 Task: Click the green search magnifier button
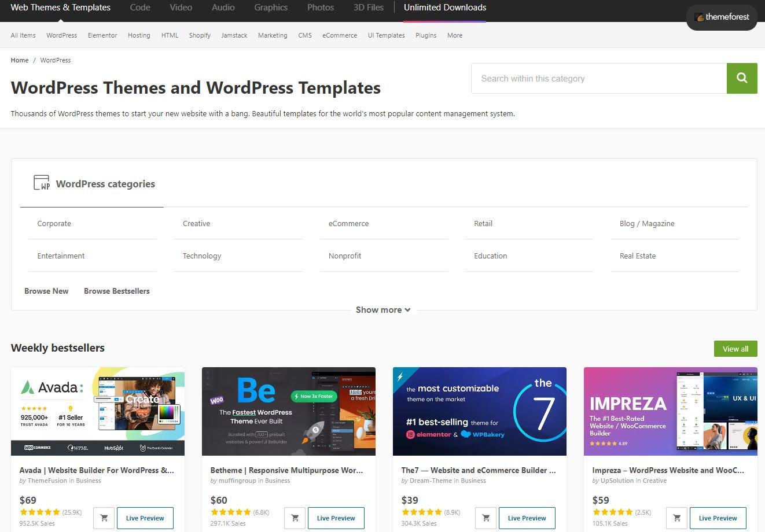(x=741, y=78)
